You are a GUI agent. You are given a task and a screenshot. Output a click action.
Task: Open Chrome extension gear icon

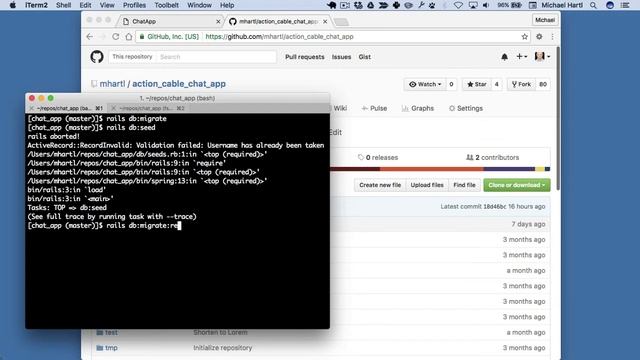(x=539, y=37)
